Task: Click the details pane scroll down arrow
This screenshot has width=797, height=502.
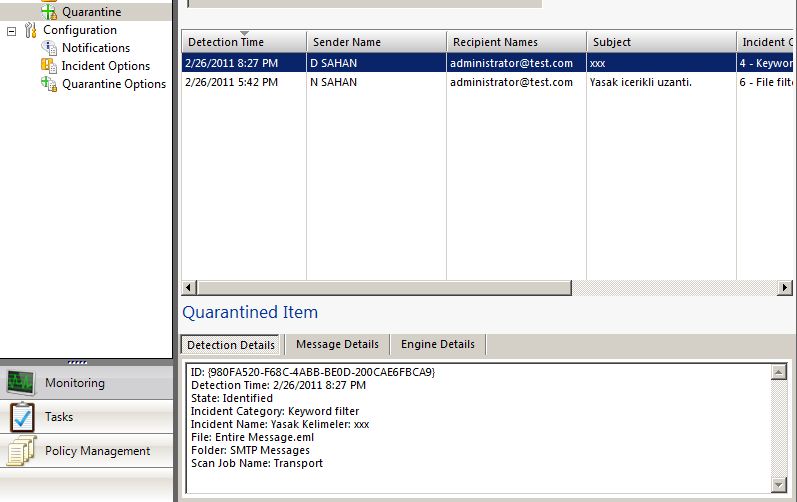Action: (779, 485)
